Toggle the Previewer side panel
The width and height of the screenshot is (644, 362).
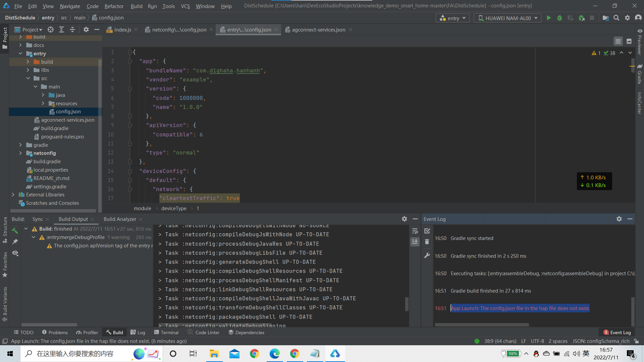[640, 42]
